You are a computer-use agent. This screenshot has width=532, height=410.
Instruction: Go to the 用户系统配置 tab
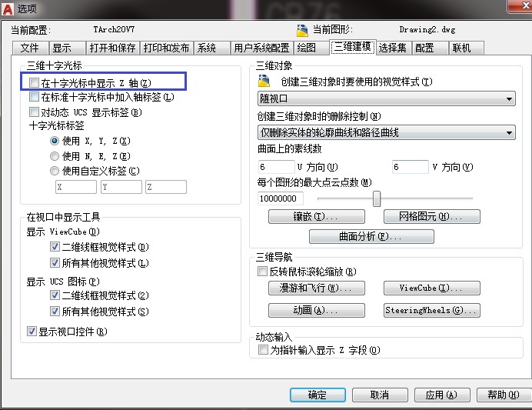[x=261, y=48]
